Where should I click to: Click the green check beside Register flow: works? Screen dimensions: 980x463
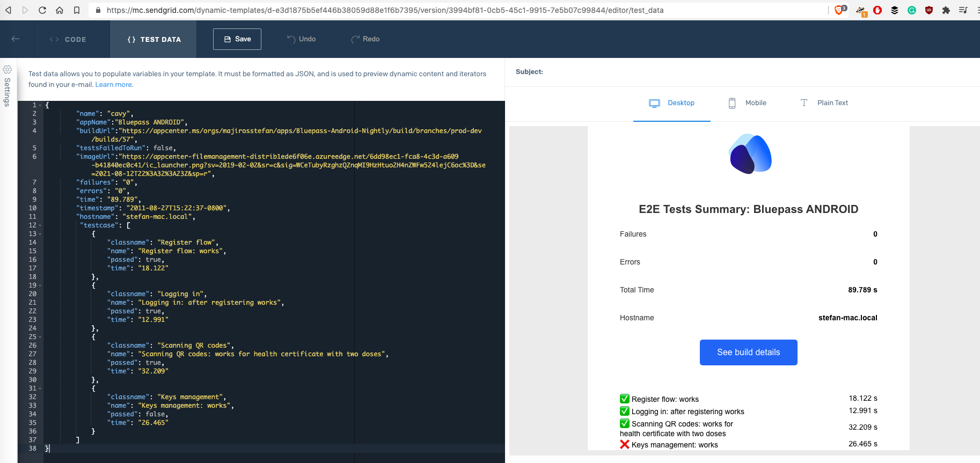[x=625, y=399]
